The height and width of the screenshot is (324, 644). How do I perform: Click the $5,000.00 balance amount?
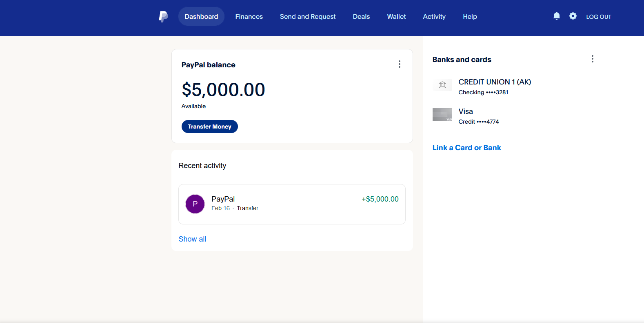point(223,90)
